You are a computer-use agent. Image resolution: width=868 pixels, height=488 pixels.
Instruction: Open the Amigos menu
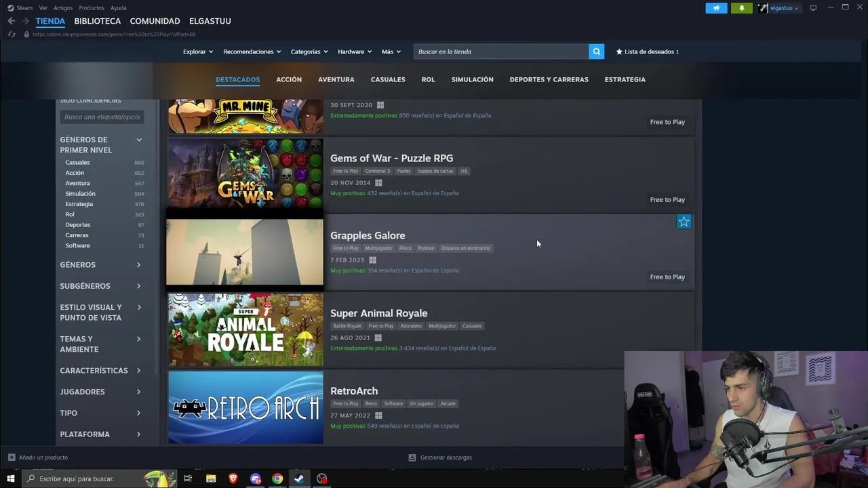point(63,8)
